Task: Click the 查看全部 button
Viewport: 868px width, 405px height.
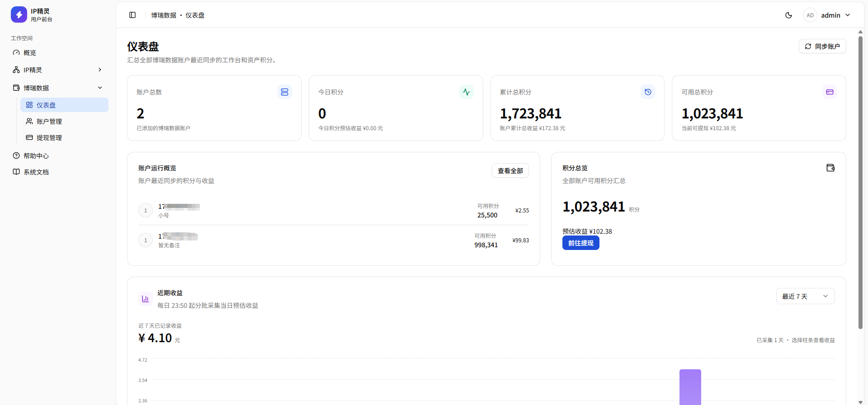Action: coord(510,170)
